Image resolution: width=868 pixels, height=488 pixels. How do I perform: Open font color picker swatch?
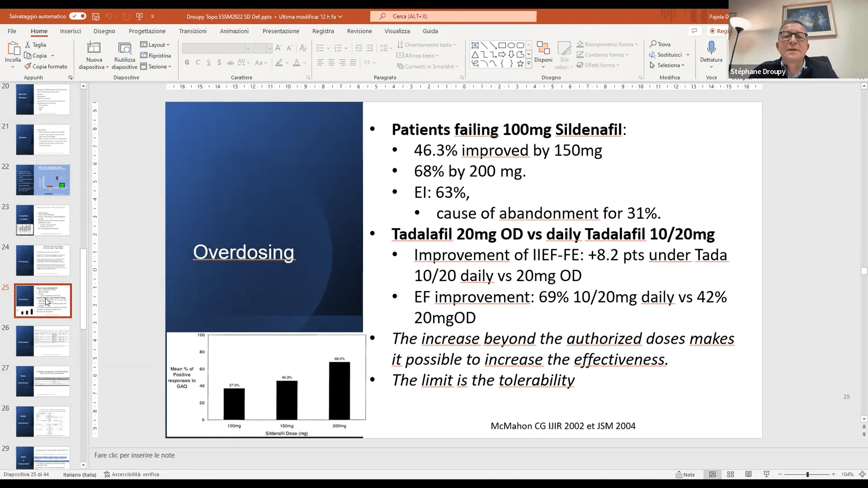pos(297,62)
